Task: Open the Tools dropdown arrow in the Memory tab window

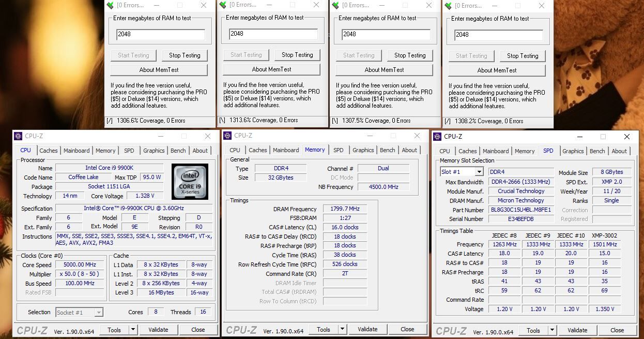Action: click(342, 329)
